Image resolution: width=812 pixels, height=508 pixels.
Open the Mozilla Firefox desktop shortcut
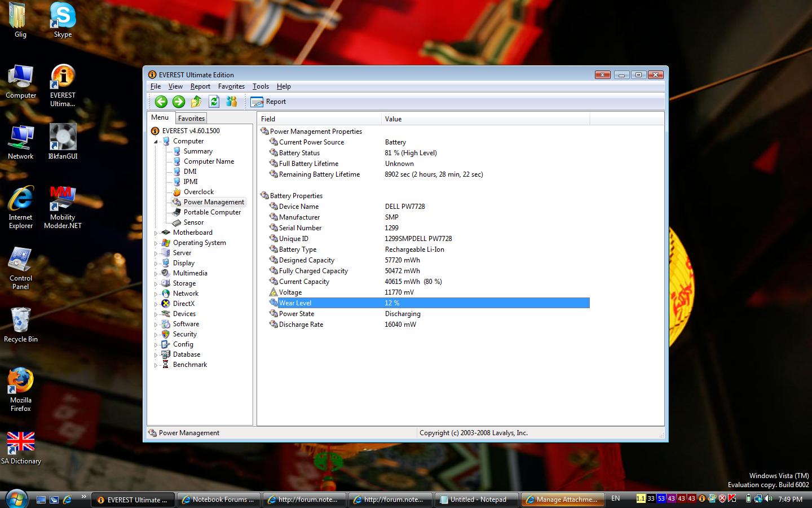click(21, 390)
